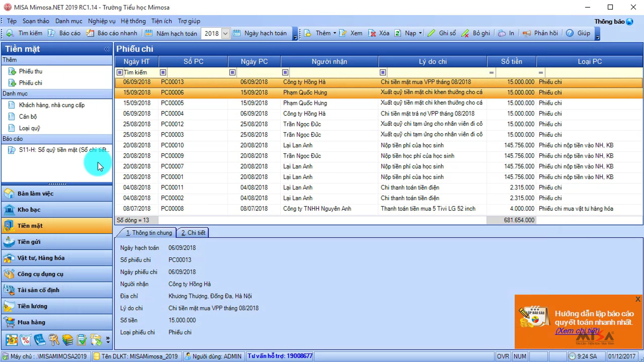The image size is (644, 362).
Task: Open the Số tiền equals filter operator
Action: point(491,72)
